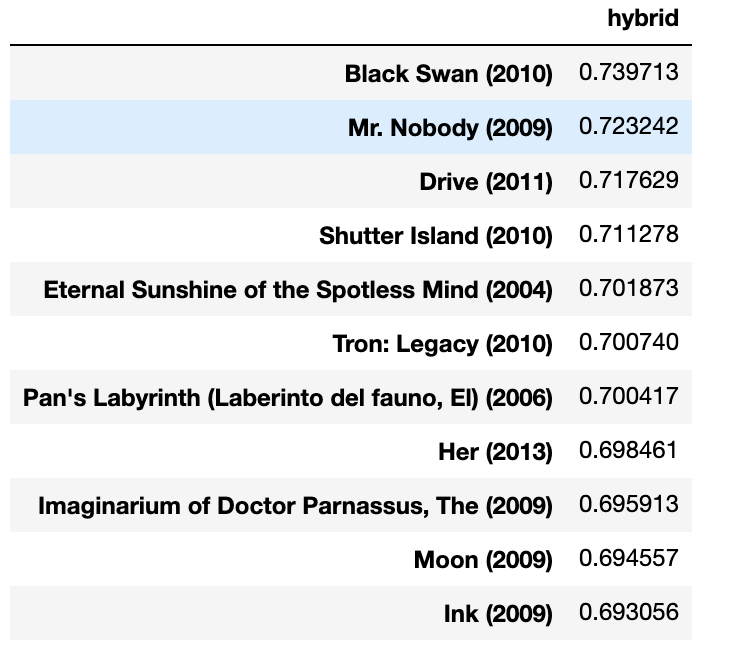Click the hybrid column header
The width and height of the screenshot is (732, 654).
[x=643, y=19]
